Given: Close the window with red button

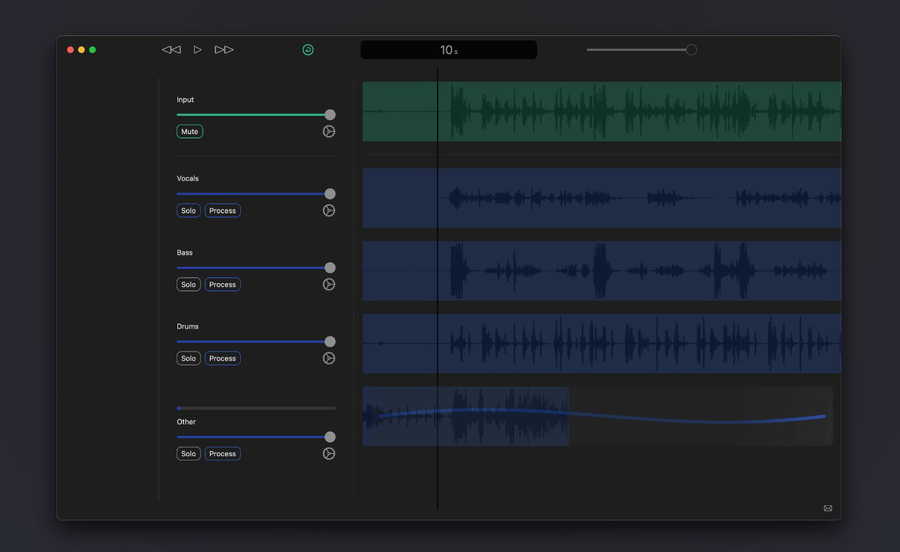Looking at the screenshot, I should pyautogui.click(x=71, y=50).
